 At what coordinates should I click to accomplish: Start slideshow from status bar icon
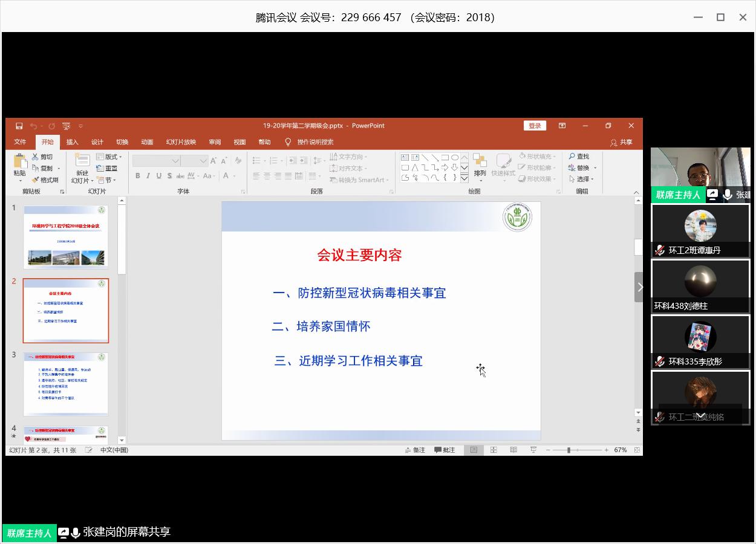click(533, 450)
